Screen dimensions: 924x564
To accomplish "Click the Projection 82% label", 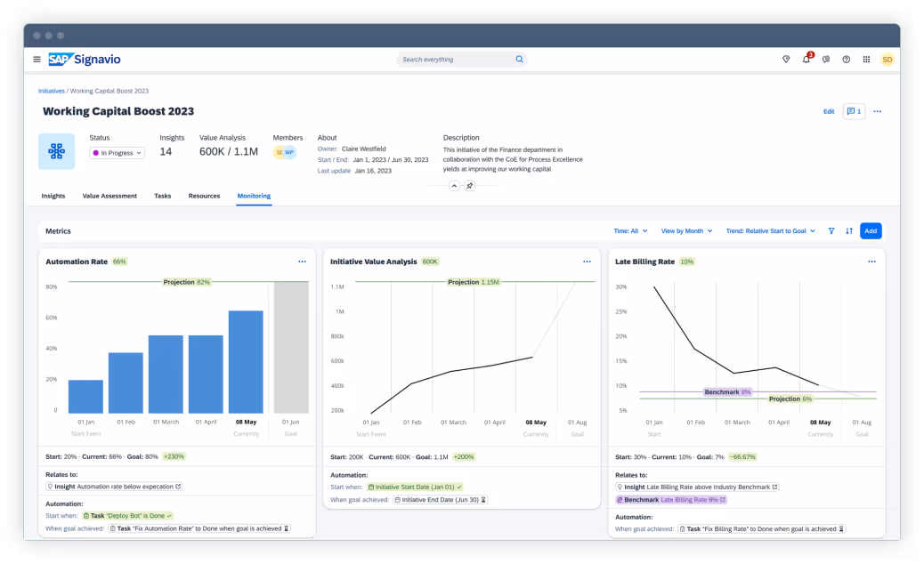I will pyautogui.click(x=186, y=282).
